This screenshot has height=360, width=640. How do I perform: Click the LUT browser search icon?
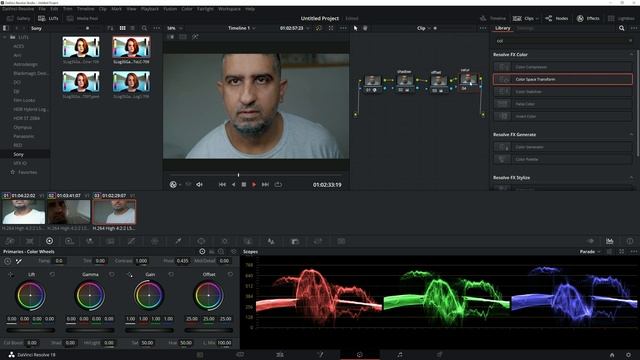[144, 28]
